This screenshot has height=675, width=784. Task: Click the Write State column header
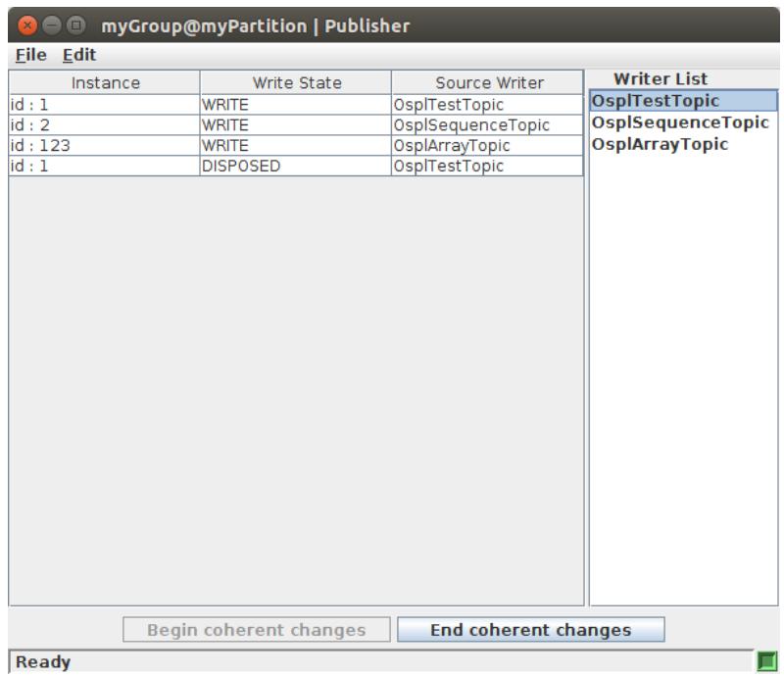click(296, 82)
